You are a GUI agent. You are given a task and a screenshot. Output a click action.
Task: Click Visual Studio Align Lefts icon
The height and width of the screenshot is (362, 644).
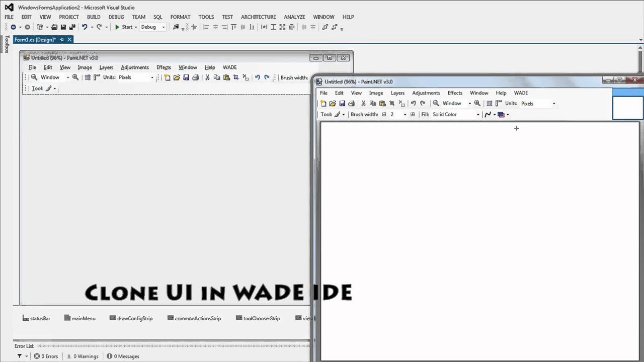tap(206, 27)
